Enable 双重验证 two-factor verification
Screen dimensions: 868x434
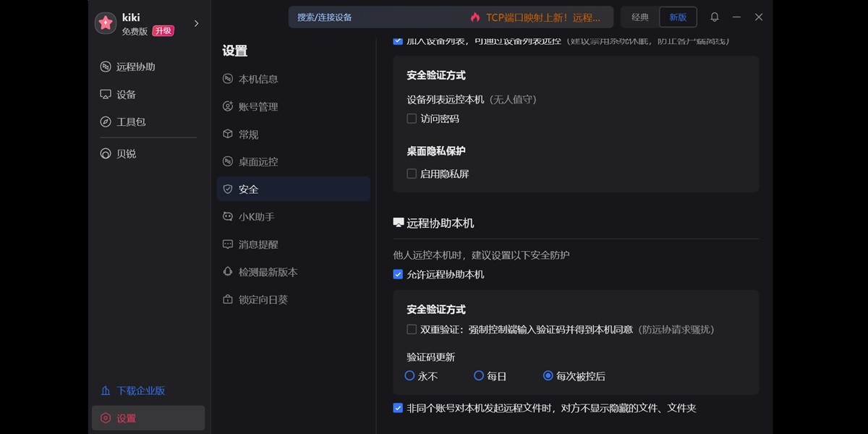point(412,329)
